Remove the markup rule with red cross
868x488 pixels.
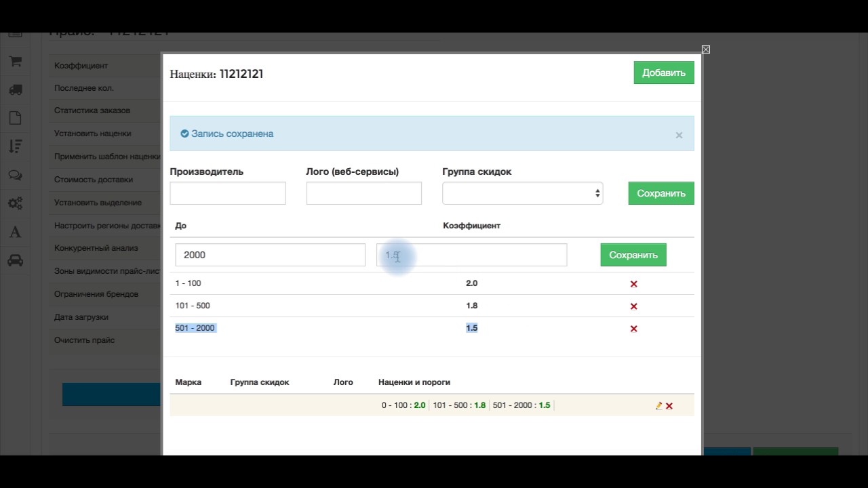669,406
